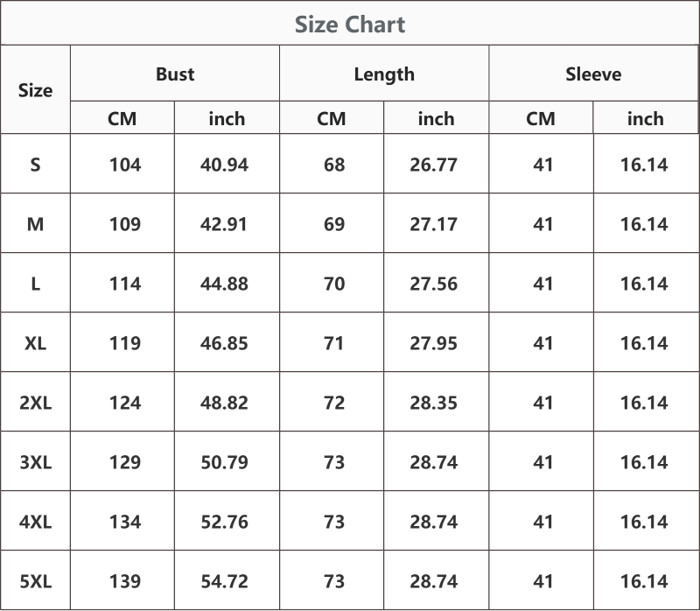
Task: Click bust inch value 50.79
Action: pos(224,462)
